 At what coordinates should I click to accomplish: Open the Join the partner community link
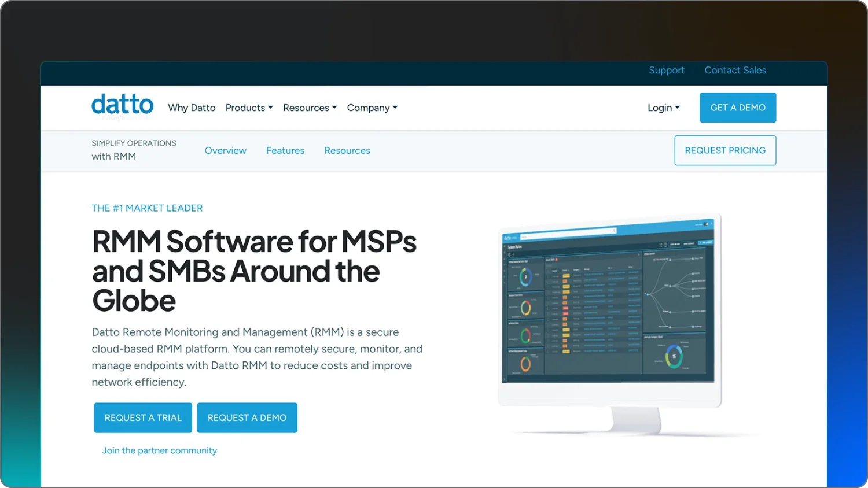pyautogui.click(x=159, y=450)
